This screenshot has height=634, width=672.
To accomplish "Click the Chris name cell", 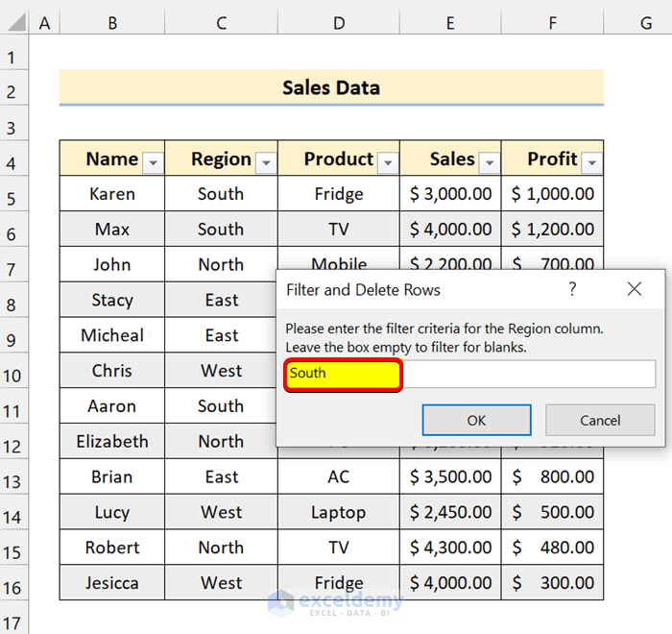I will pyautogui.click(x=112, y=371).
